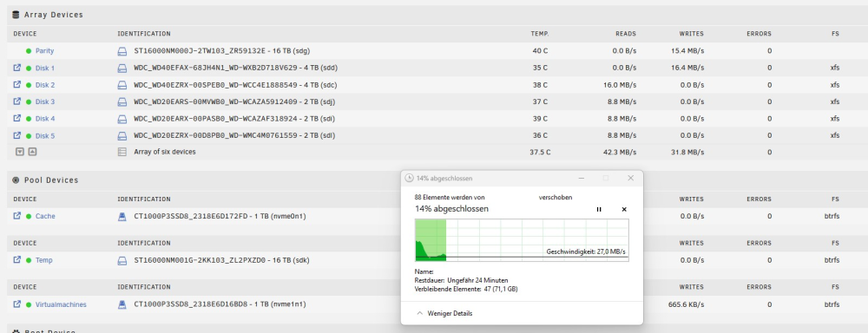Click the IDENTIFICATION header in Array Devices
The image size is (868, 333).
coord(144,34)
